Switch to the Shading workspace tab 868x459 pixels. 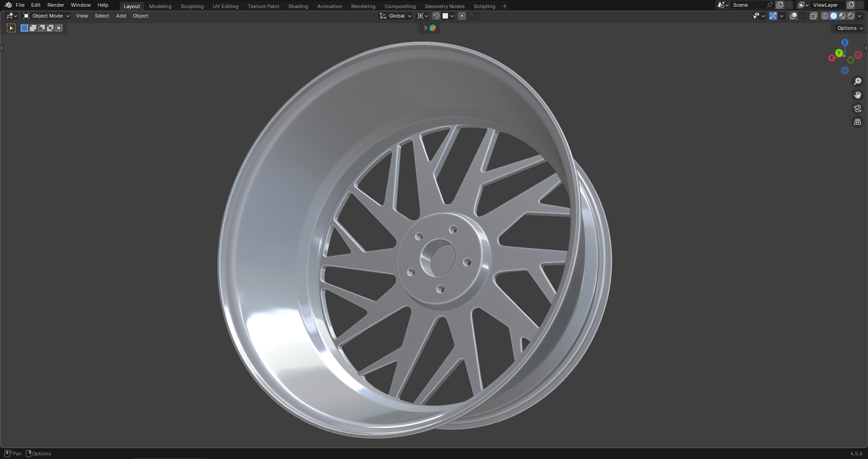click(x=298, y=6)
